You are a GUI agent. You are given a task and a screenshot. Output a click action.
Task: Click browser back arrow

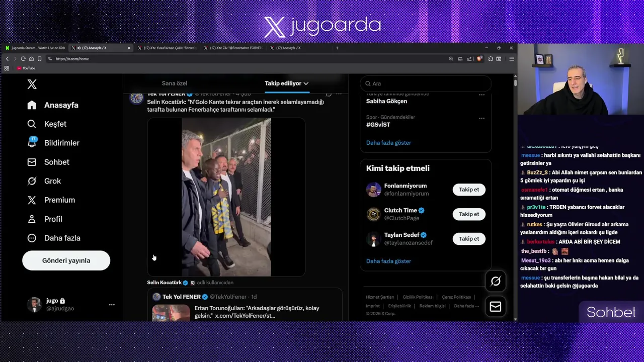7,59
